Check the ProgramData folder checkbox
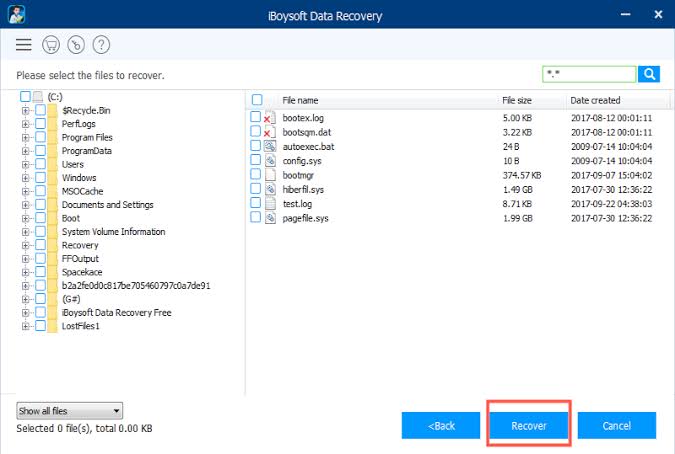675x454 pixels. (40, 151)
